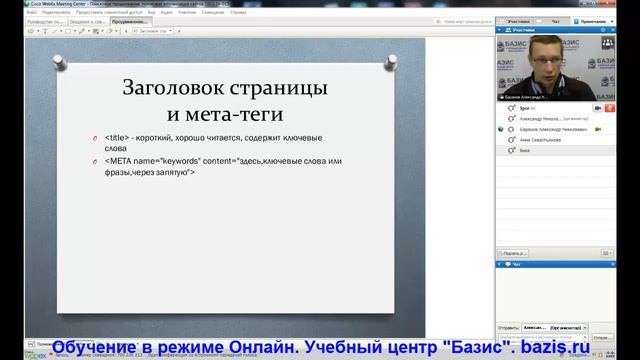Open the Файл menu

[x=31, y=12]
